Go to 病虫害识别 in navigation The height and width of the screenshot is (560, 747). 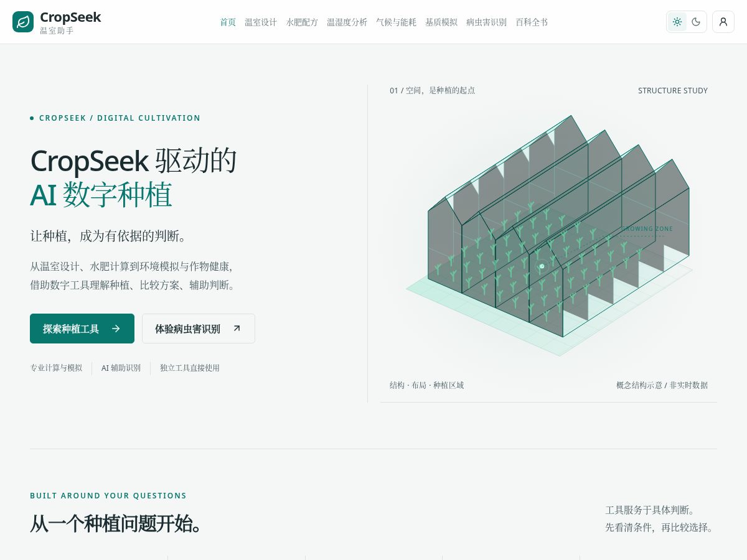pyautogui.click(x=486, y=22)
